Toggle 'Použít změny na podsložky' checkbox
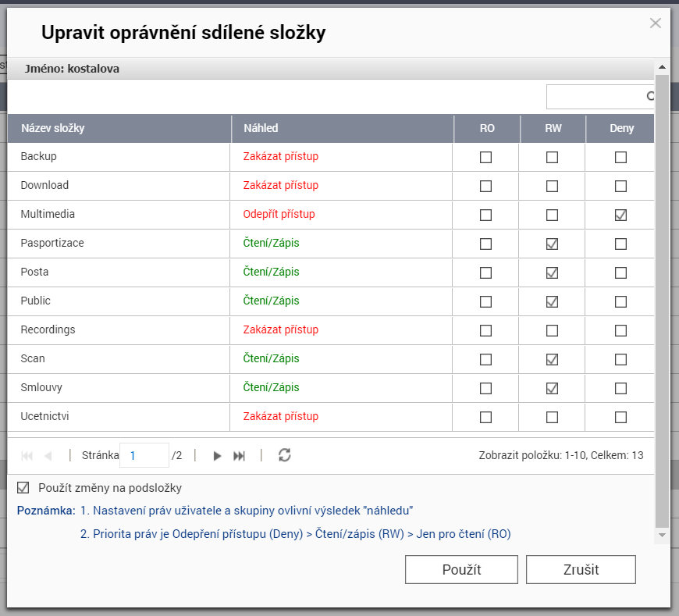Screen dimensions: 679x616 pos(23,488)
